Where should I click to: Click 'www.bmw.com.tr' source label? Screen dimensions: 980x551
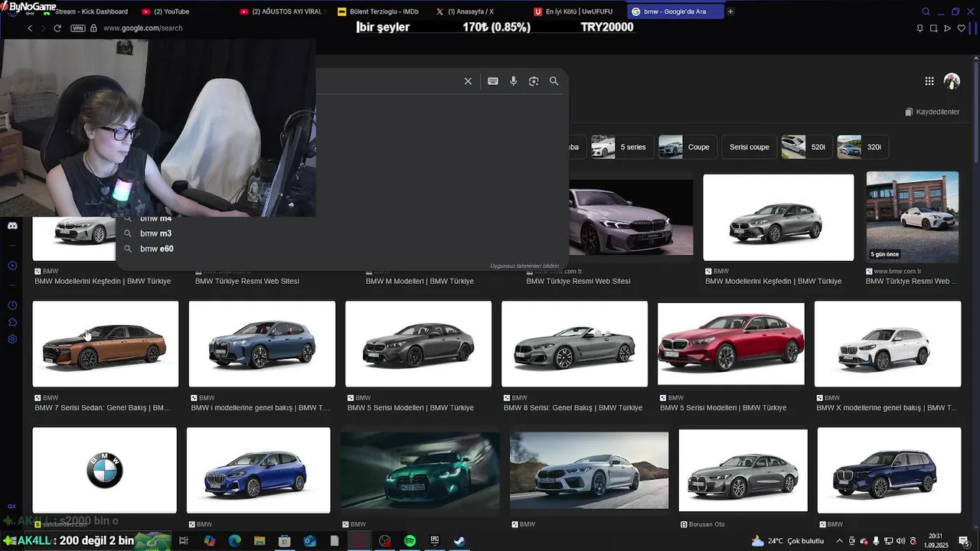pos(897,271)
